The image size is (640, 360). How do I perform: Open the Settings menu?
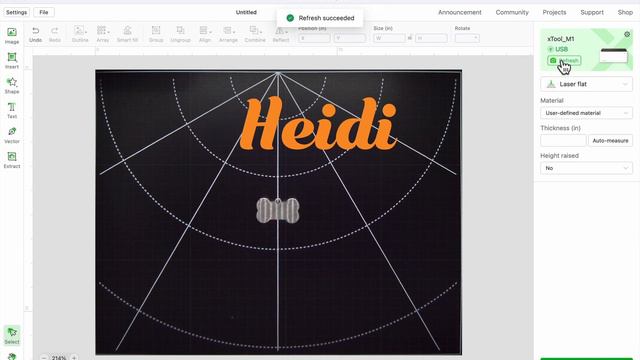(x=17, y=12)
